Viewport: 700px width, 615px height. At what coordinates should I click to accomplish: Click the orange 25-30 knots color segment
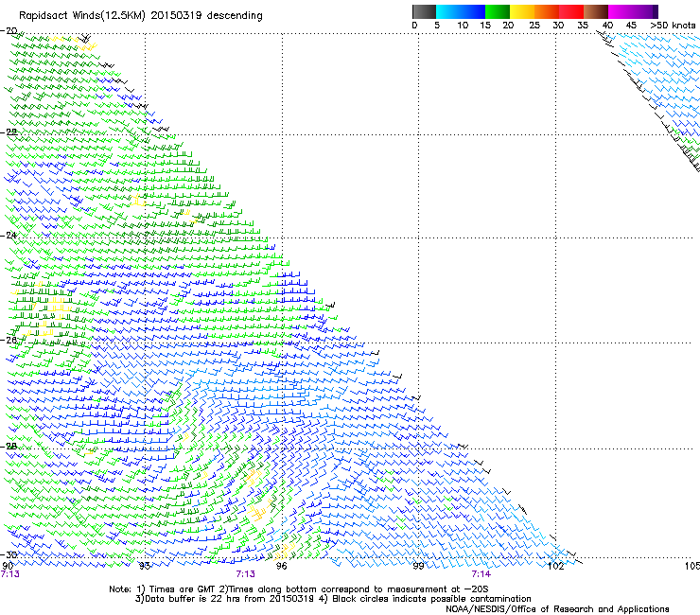[547, 11]
